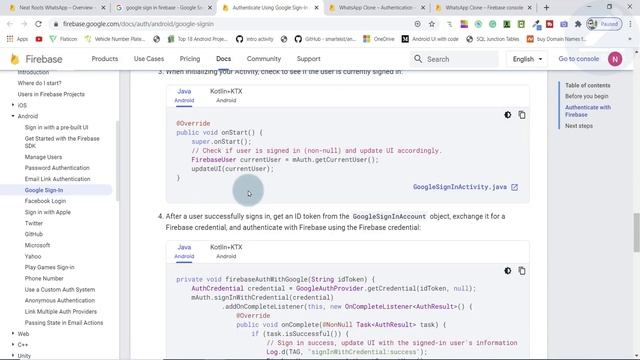The image size is (640, 360).
Task: Open Password Authentication in sidebar
Action: (x=57, y=168)
